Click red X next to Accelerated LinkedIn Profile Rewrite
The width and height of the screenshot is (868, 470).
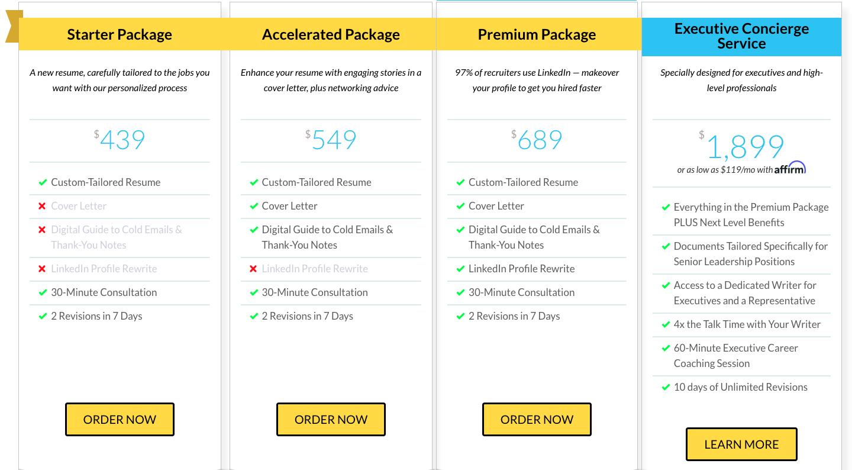pos(253,269)
